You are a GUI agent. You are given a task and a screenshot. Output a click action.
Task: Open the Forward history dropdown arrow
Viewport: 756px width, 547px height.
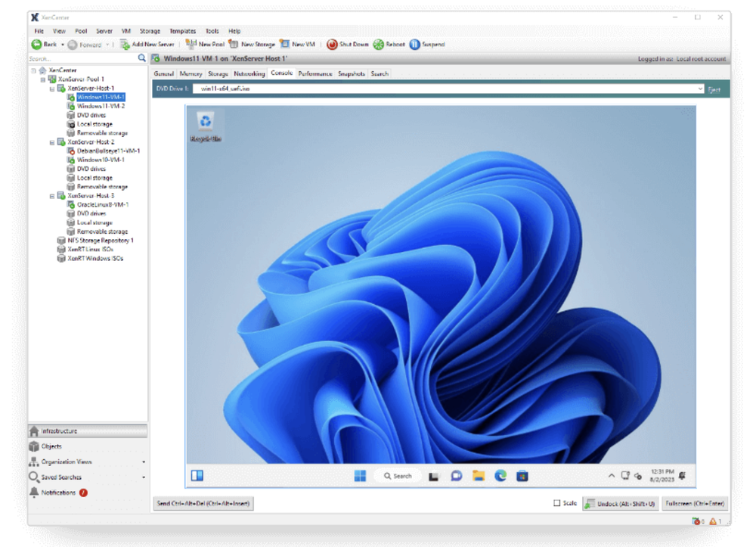pos(107,45)
